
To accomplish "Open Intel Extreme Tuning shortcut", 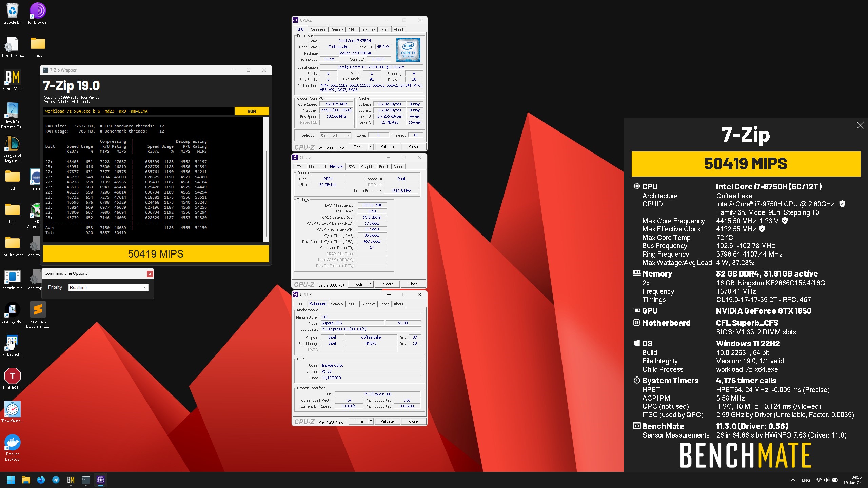I will coord(12,115).
